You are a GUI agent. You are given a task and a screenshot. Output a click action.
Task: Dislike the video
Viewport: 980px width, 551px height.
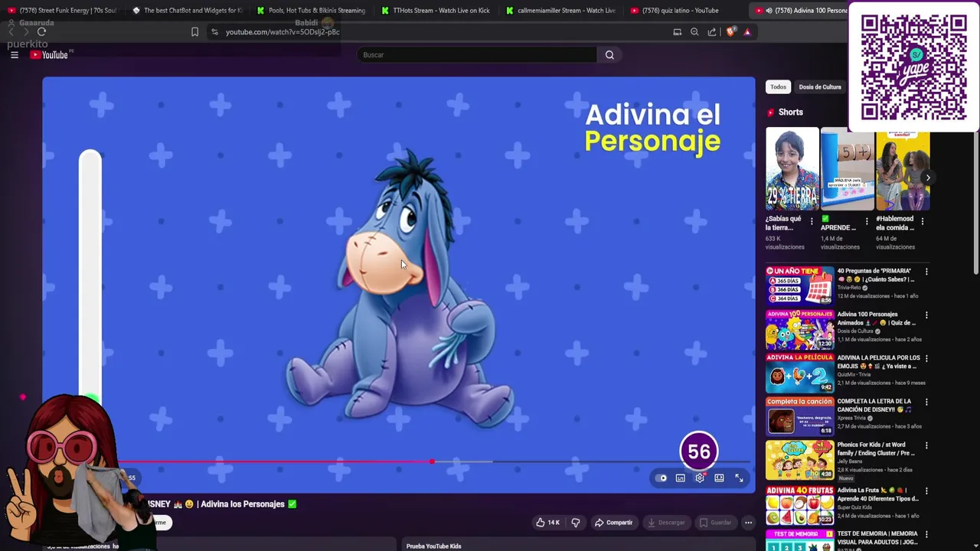click(x=576, y=523)
